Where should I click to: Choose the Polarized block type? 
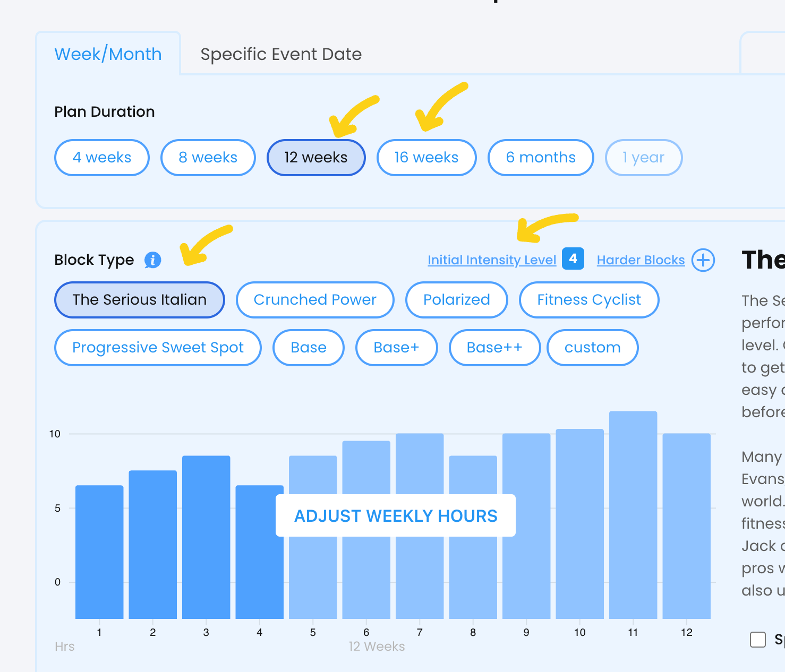[456, 300]
